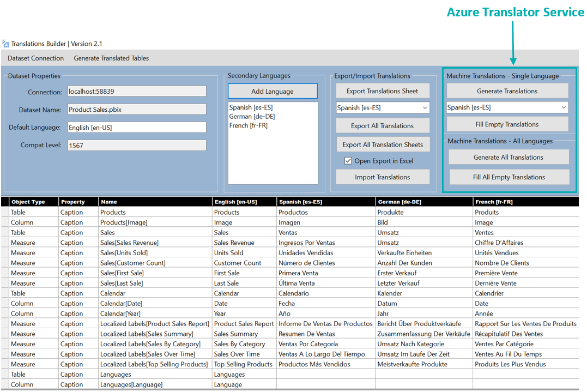This screenshot has height=392, width=587.
Task: Select French [fr-FR] in Secondary Languages list
Action: [248, 125]
